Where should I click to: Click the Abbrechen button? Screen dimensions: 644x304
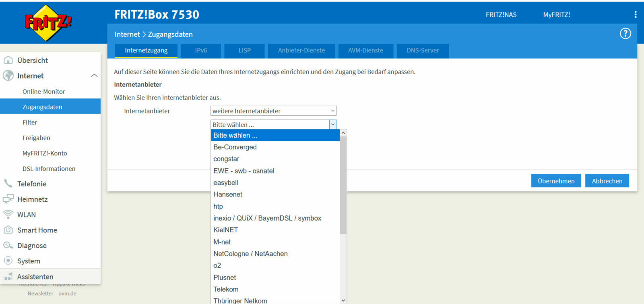tap(607, 181)
